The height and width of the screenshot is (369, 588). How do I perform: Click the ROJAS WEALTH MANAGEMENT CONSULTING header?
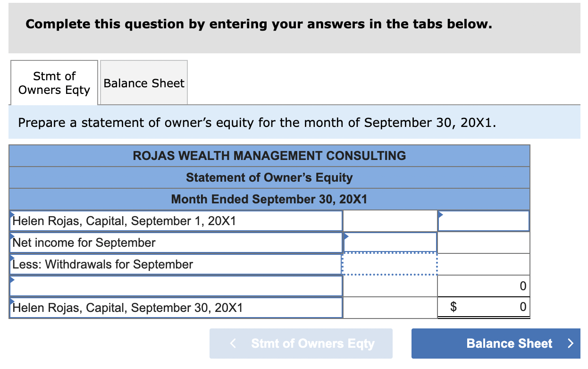pos(269,156)
